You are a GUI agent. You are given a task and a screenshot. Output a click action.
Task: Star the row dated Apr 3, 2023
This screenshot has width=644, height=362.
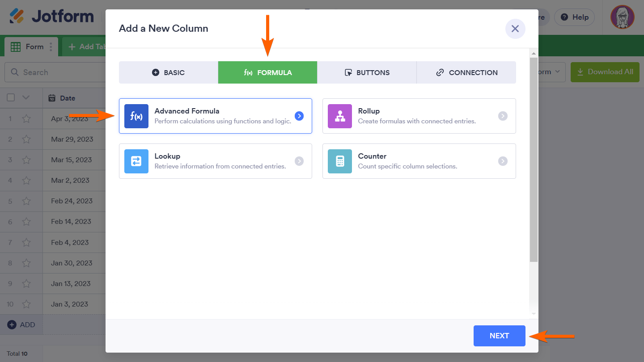tap(26, 119)
